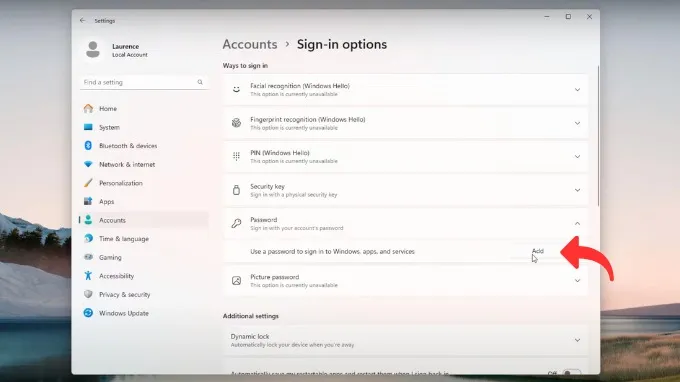
Task: Click Laurence Local Account profile name
Action: pyautogui.click(x=130, y=50)
